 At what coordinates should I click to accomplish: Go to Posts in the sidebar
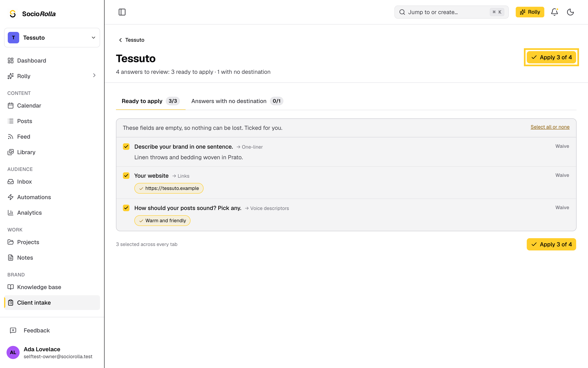point(52,121)
